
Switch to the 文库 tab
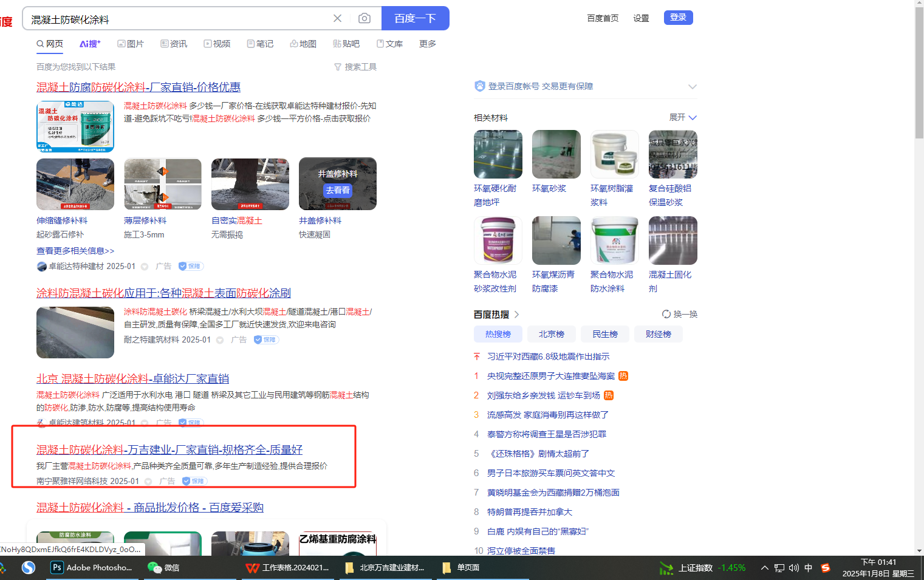[389, 44]
